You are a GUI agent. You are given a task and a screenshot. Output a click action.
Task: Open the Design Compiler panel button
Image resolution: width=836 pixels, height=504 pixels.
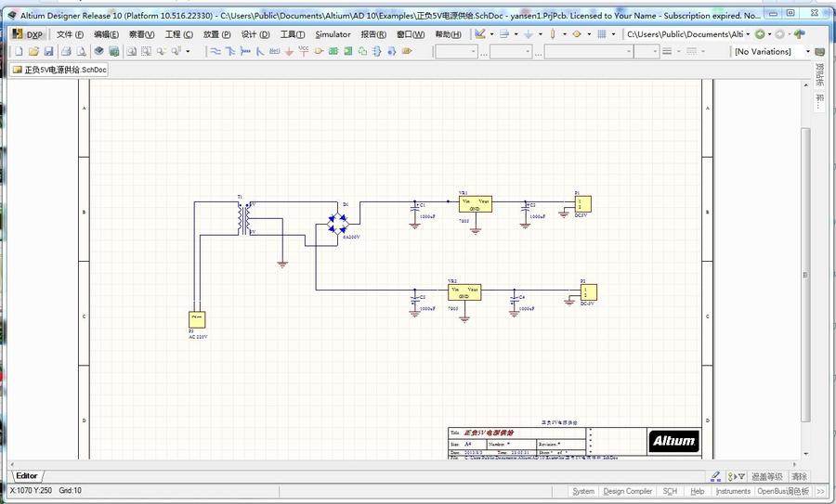(628, 491)
